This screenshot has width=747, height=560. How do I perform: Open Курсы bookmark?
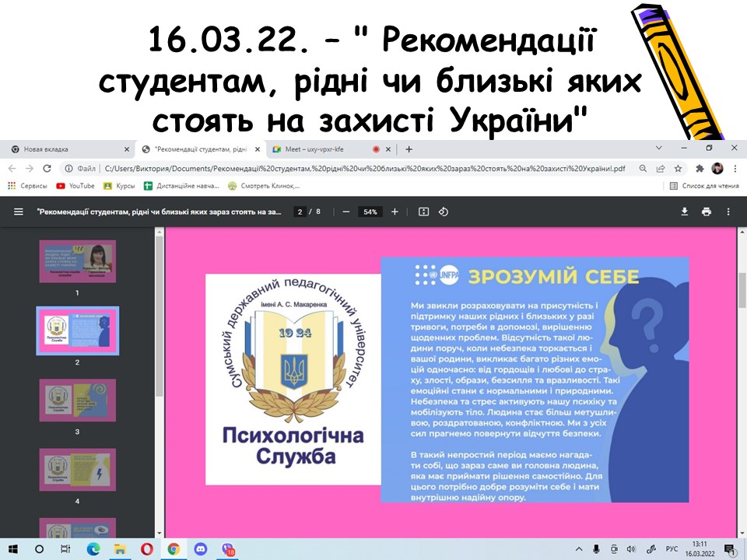pyautogui.click(x=119, y=186)
